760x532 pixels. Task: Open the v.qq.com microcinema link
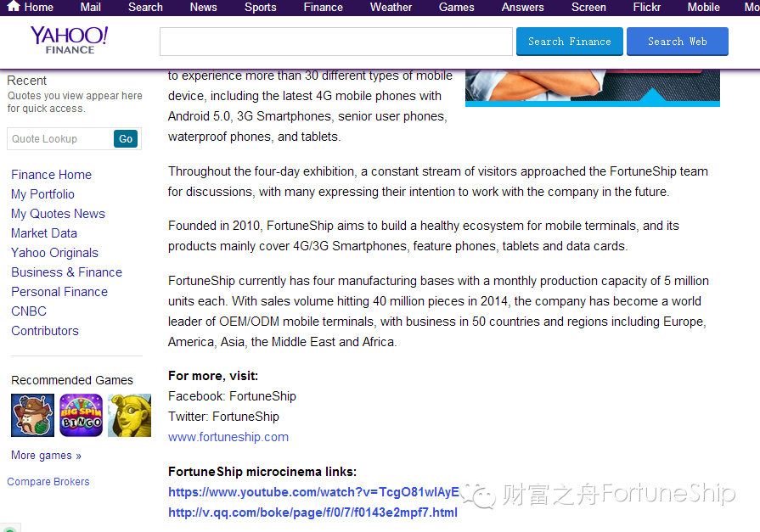(x=312, y=512)
